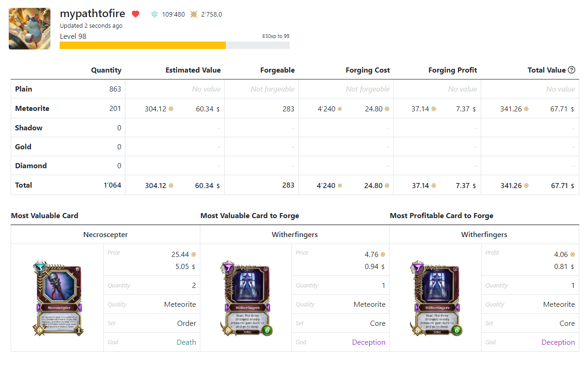The image size is (588, 366).
Task: Click the coin icon next to Necroscepter price 25.44
Action: click(x=193, y=255)
